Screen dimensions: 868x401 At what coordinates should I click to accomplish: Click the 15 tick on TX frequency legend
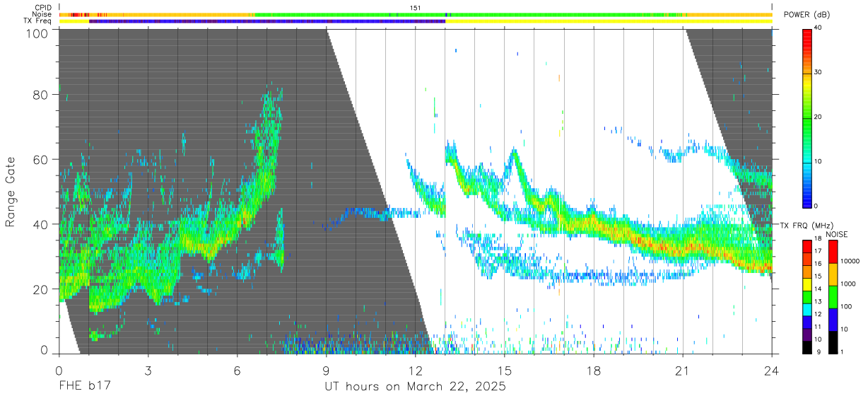pos(818,277)
